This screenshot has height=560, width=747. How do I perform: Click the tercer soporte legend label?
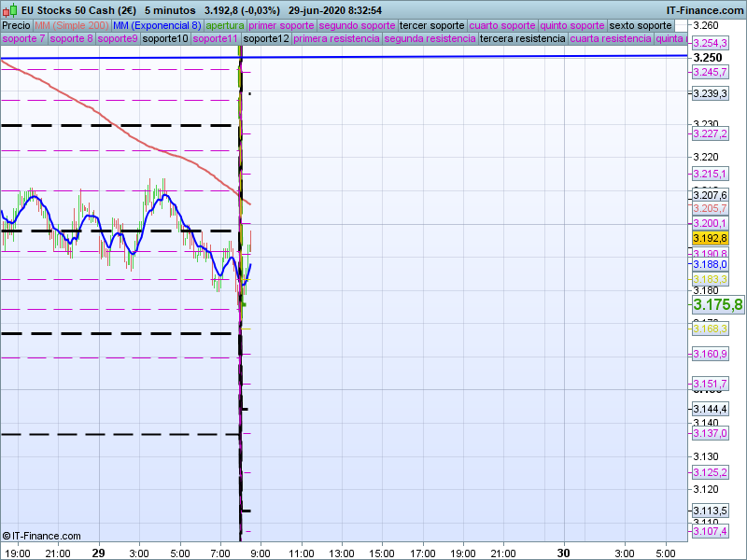tap(431, 25)
